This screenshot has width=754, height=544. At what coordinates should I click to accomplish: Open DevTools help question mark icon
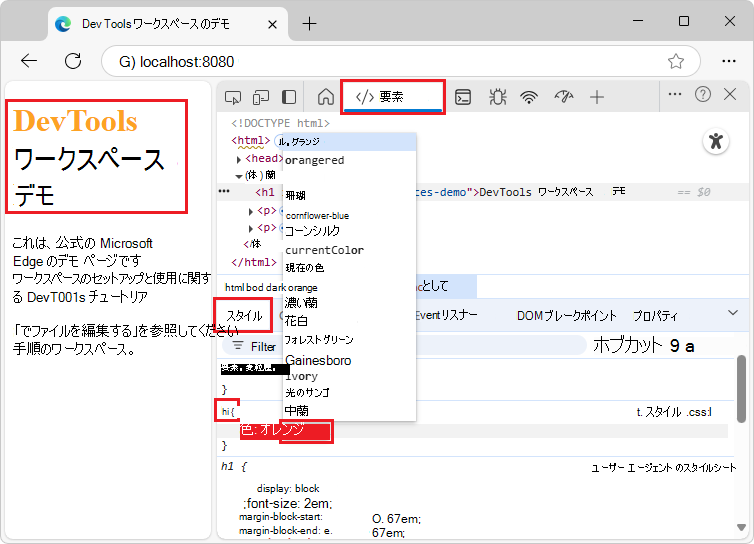703,94
